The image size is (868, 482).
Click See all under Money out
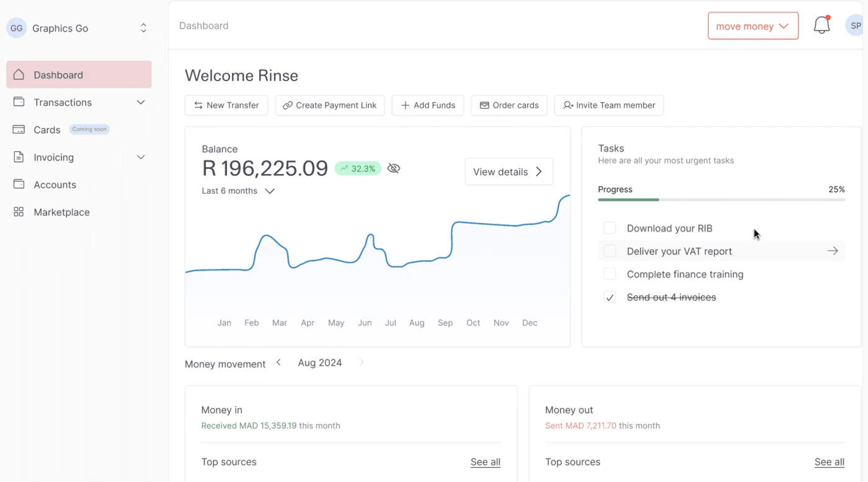point(830,462)
